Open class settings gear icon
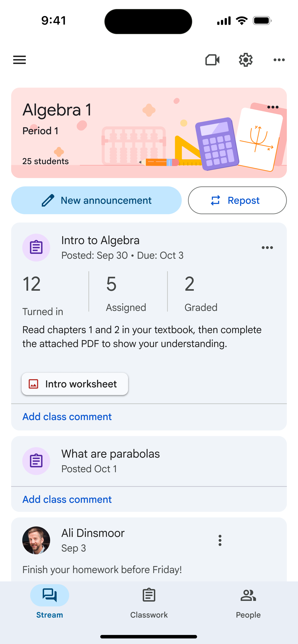 246,60
